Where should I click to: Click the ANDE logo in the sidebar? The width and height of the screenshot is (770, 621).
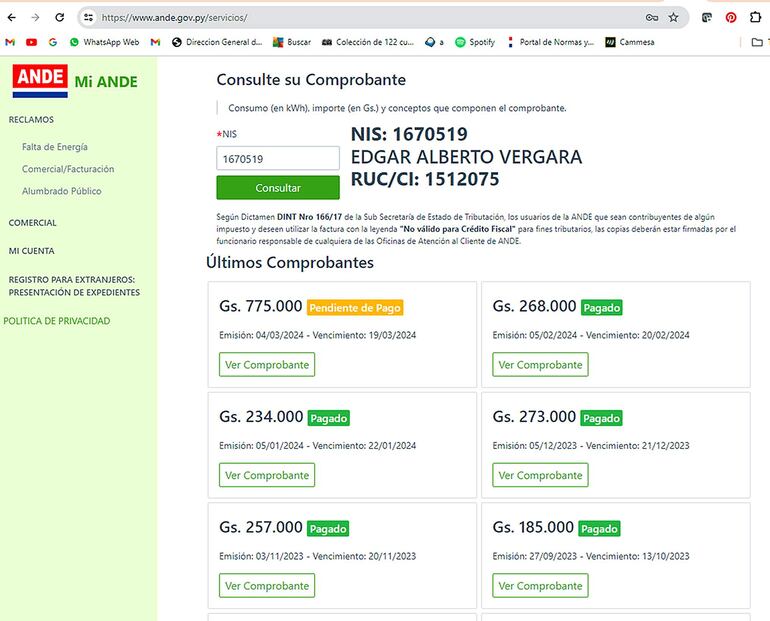point(40,80)
